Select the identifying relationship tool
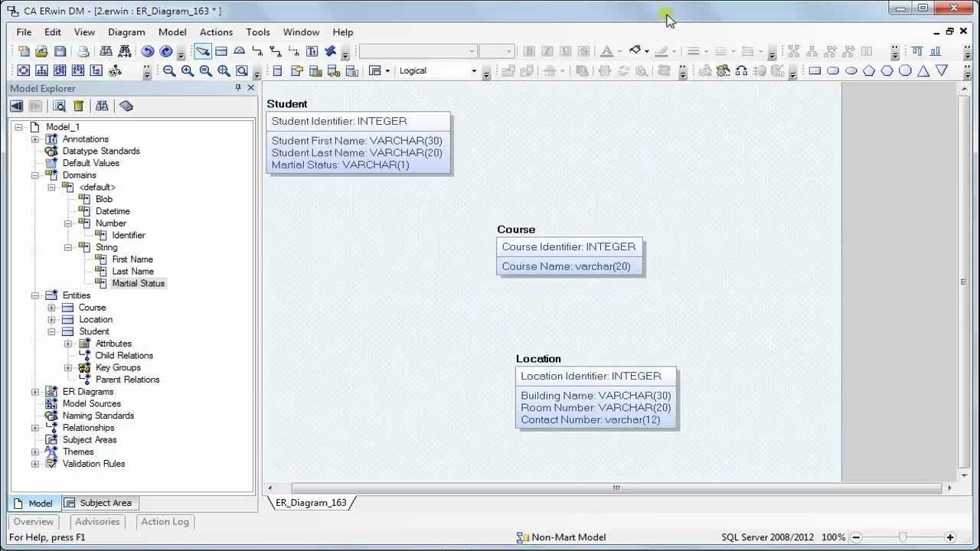Image resolution: width=980 pixels, height=551 pixels. pyautogui.click(x=257, y=51)
